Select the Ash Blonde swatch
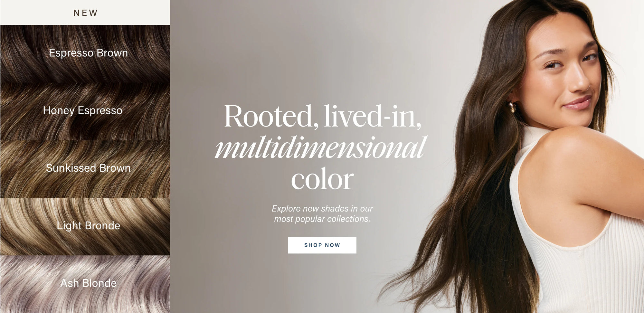Viewport: 644px width, 313px height. pos(85,284)
